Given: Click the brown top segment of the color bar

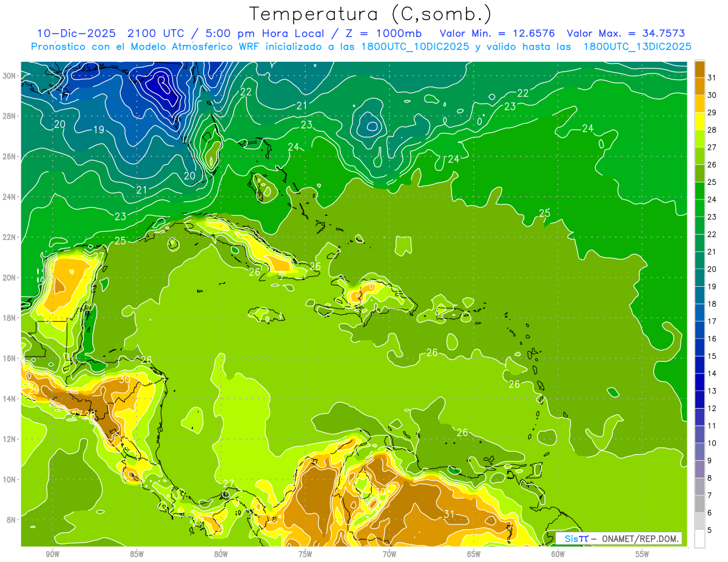Looking at the screenshot, I should [699, 69].
